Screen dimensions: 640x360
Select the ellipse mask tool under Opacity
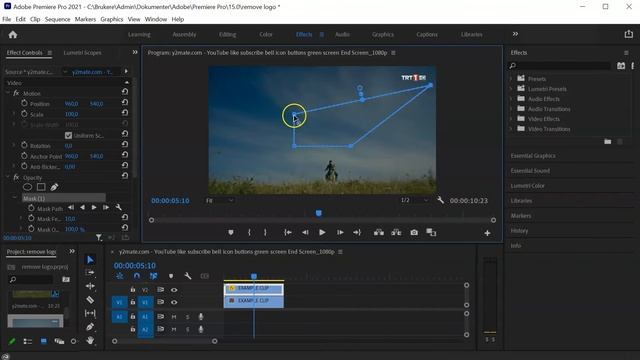(27, 187)
